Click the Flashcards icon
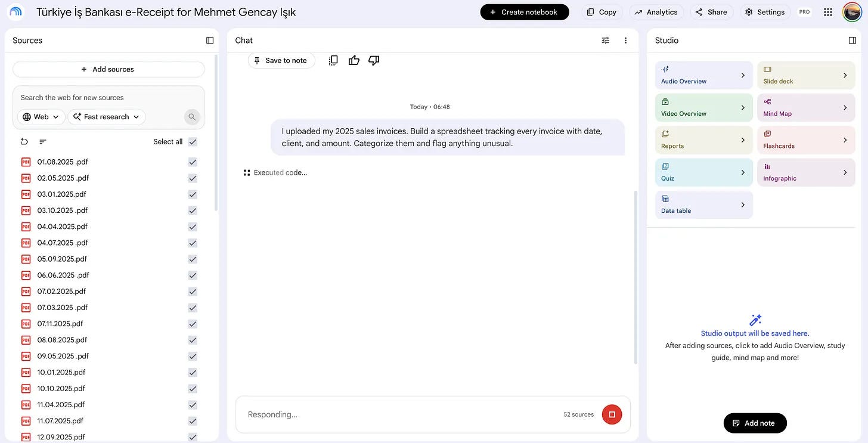The width and height of the screenshot is (868, 443). pyautogui.click(x=767, y=134)
